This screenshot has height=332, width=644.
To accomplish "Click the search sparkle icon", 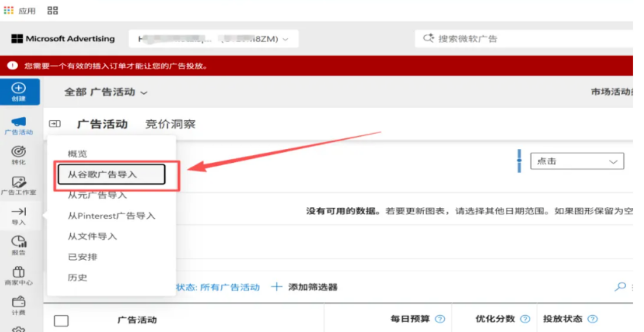I will coord(428,39).
